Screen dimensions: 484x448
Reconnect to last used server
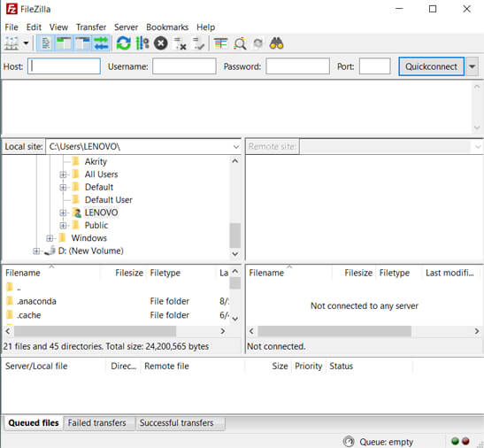pos(198,43)
